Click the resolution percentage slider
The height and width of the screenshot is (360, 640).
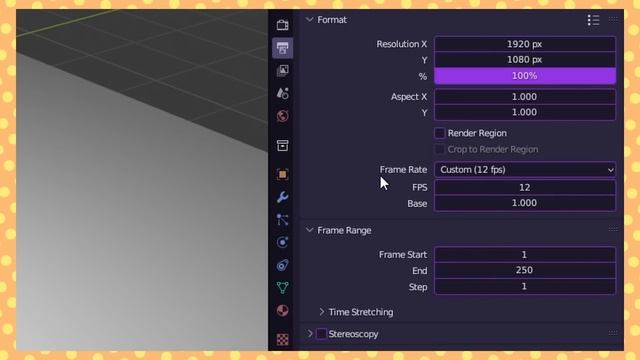pos(525,76)
